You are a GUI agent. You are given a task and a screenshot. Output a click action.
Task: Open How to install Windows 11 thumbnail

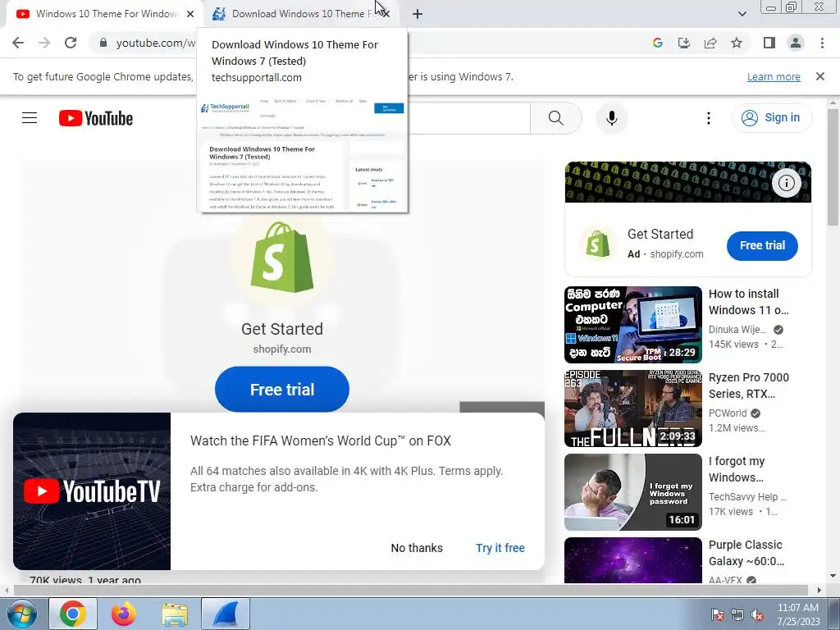632,325
